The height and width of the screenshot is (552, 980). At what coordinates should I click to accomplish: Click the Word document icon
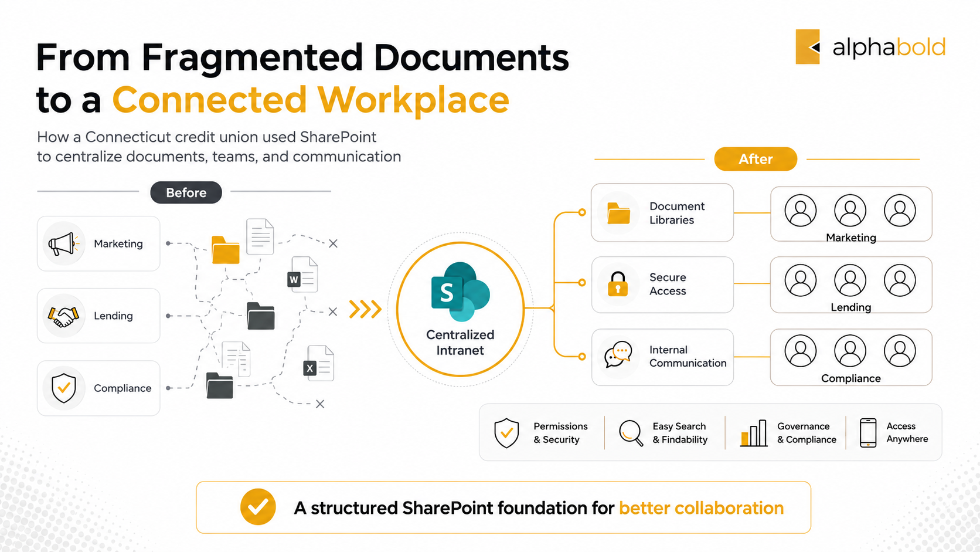[x=302, y=275]
